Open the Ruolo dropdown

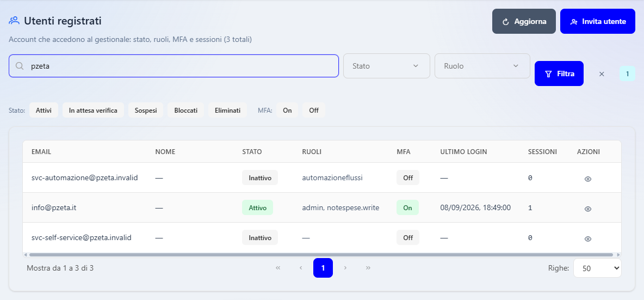pyautogui.click(x=482, y=66)
